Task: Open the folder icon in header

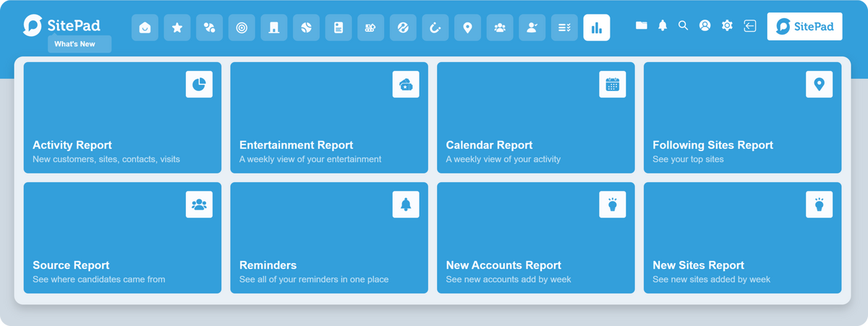Action: pos(641,26)
